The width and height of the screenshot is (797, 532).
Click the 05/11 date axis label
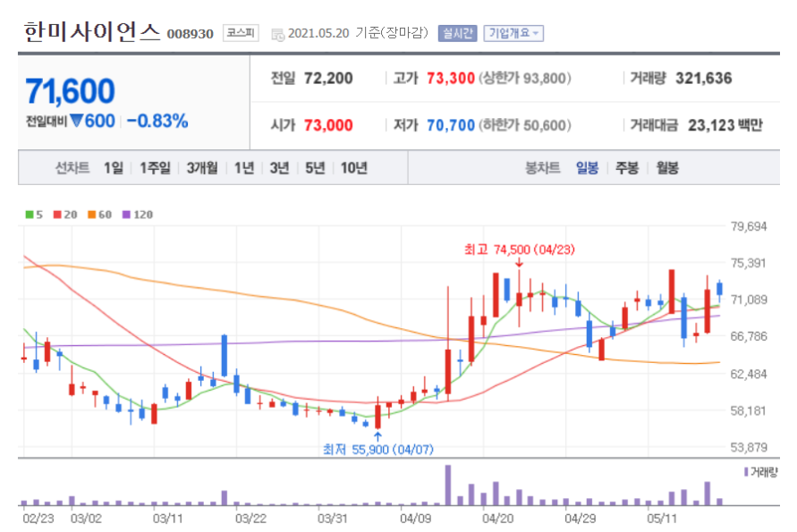point(662,519)
